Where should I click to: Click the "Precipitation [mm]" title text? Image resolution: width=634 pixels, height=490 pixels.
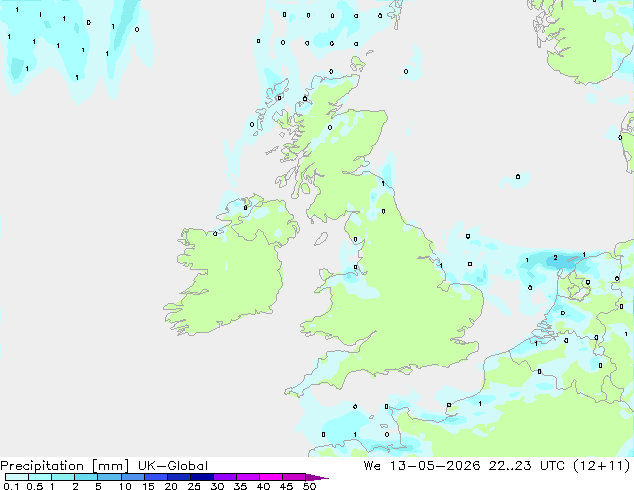pos(64,466)
